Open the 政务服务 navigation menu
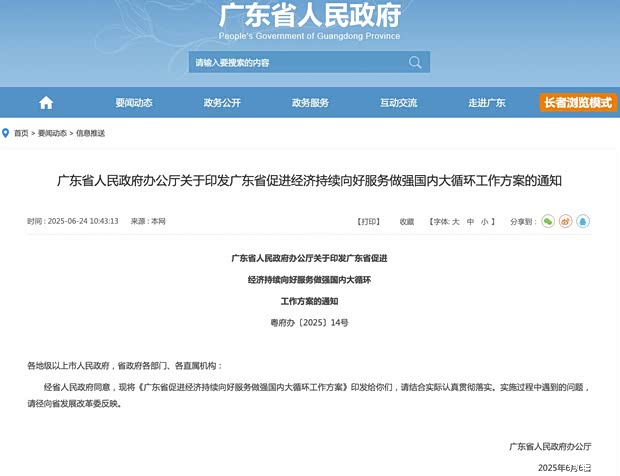 point(310,103)
